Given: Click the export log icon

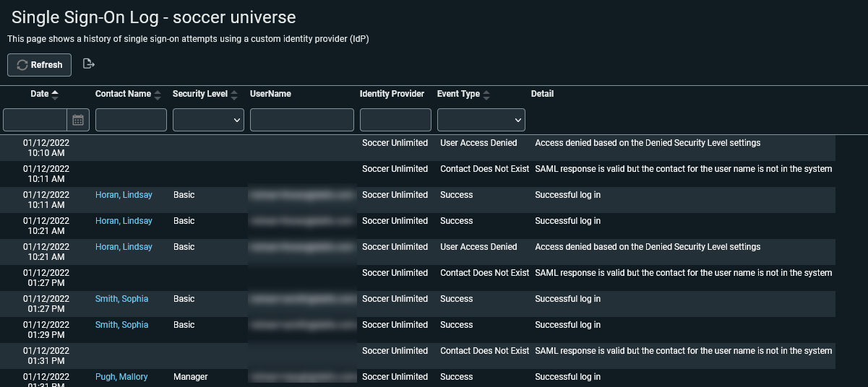Looking at the screenshot, I should pyautogui.click(x=89, y=64).
